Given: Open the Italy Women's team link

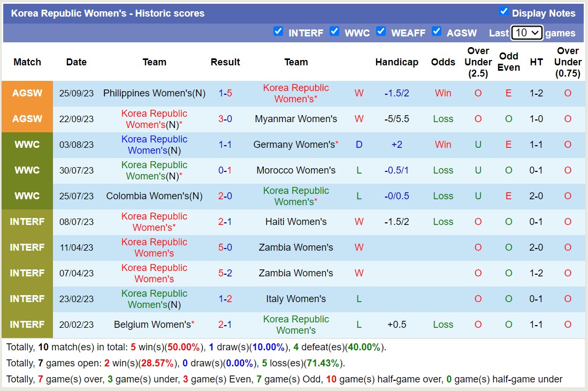Looking at the screenshot, I should tap(296, 299).
